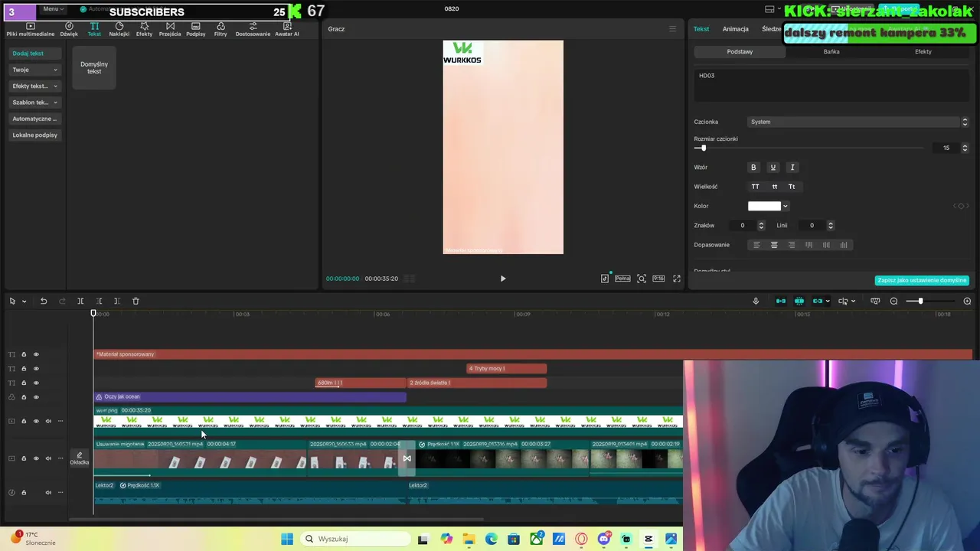Screen dimensions: 980x551
Task: Click Zapisz jako ustawienie domyślne button
Action: (x=922, y=280)
